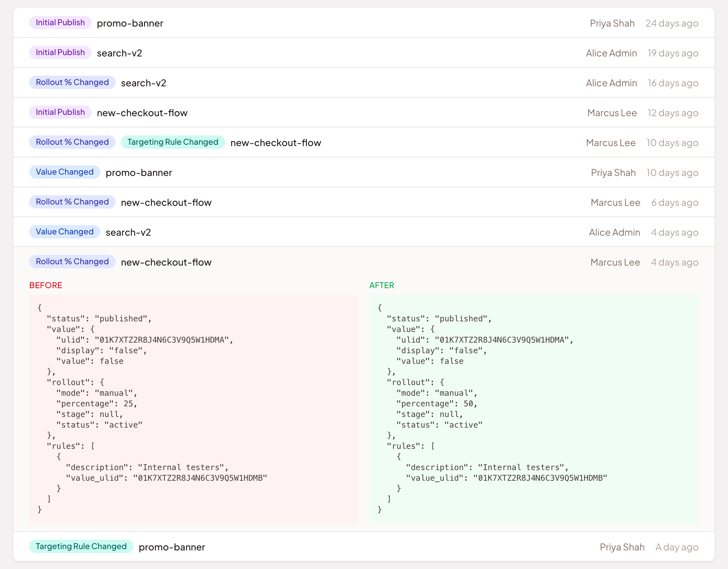This screenshot has width=728, height=569.
Task: Click Targeting Rule Changed badge beside new-checkout-flow
Action: [173, 142]
